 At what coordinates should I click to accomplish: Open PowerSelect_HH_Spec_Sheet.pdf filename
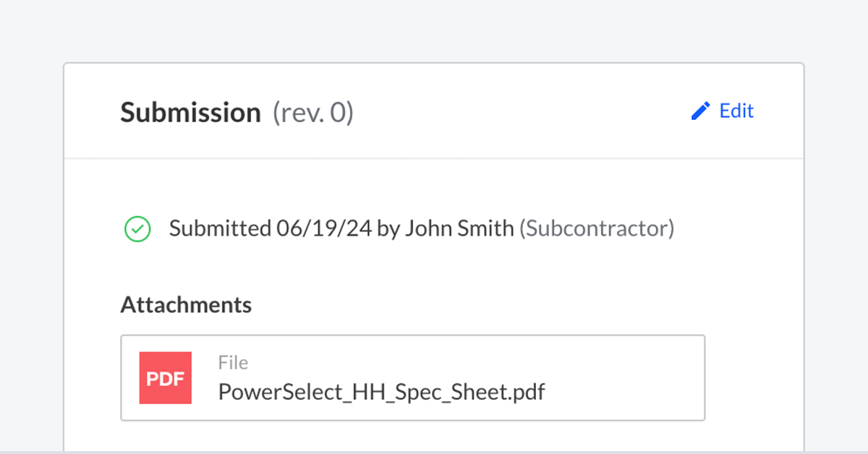pos(381,392)
